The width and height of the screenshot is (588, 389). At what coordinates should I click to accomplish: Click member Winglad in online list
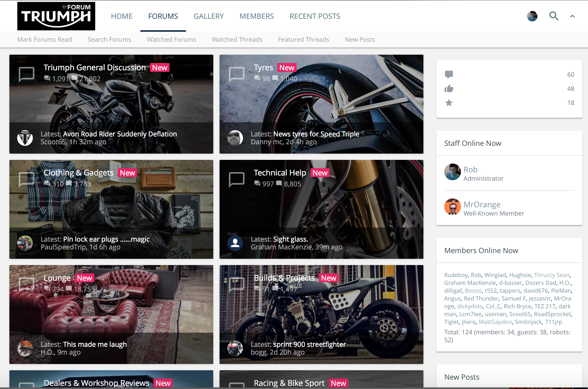coord(495,275)
